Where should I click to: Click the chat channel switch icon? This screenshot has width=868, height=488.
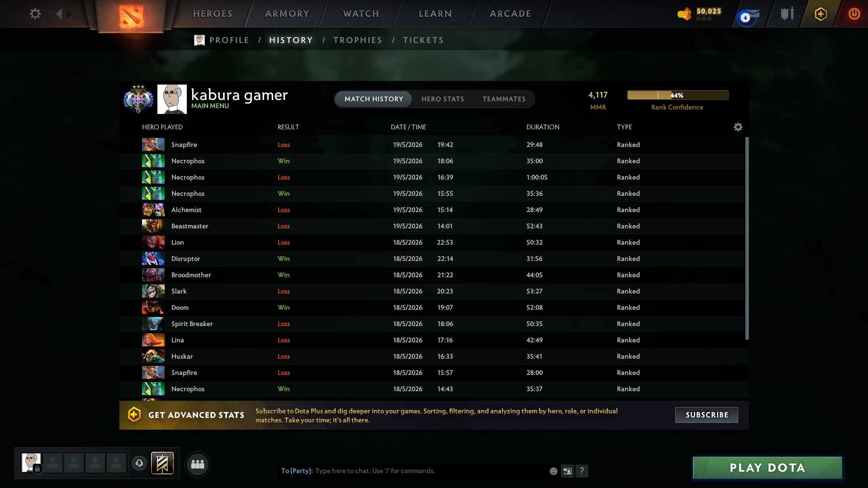tap(567, 471)
